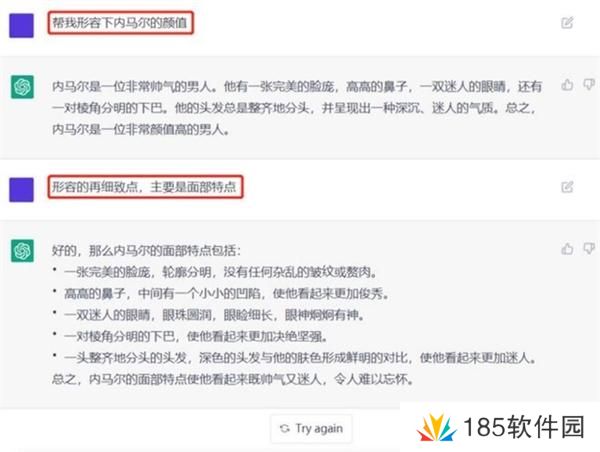
Task: Thumbs up the second ChatGPT response
Action: (567, 249)
